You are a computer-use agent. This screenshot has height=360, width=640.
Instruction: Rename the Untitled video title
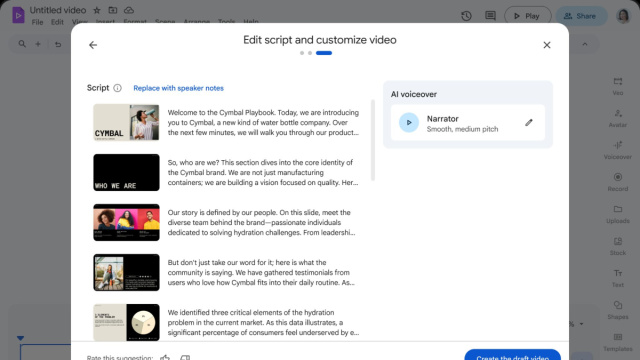pos(58,10)
